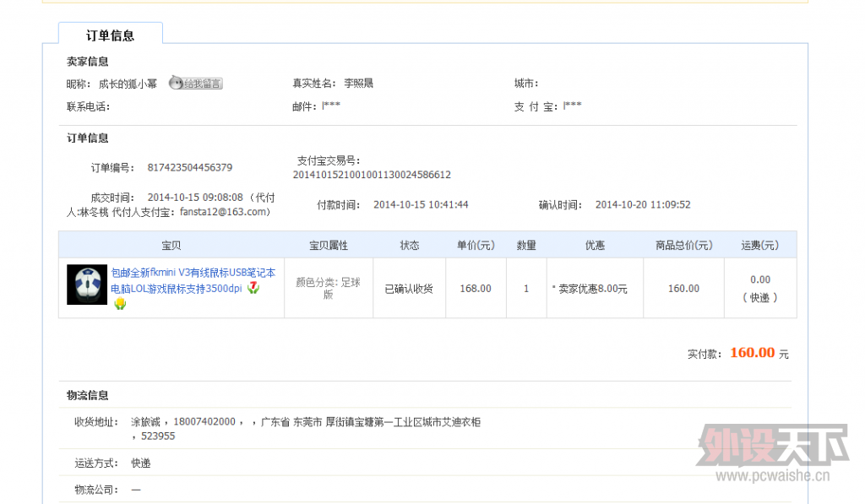Click the 状态 column header
This screenshot has height=504, width=865.
click(x=409, y=246)
